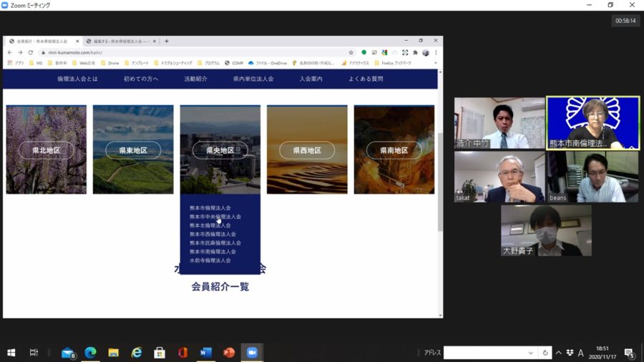Go back to the previous browser page
This screenshot has width=644, height=362.
click(10, 52)
